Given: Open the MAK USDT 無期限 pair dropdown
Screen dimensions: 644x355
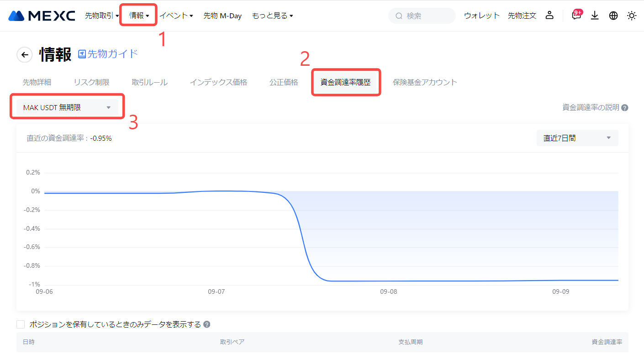Looking at the screenshot, I should pos(67,107).
